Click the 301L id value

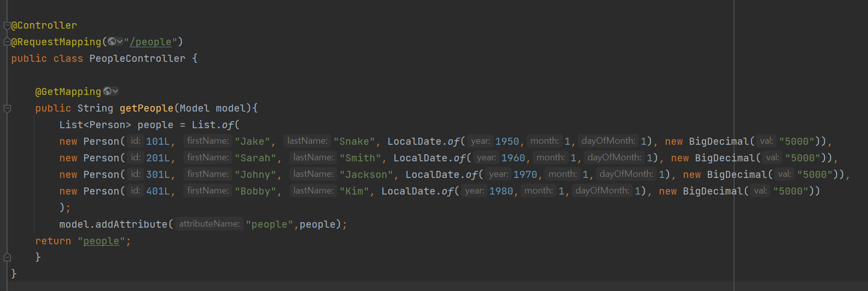[158, 174]
